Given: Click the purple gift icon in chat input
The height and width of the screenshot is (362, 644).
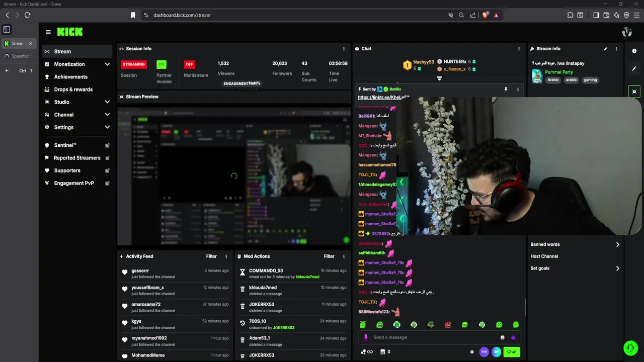Looking at the screenshot, I should 513,337.
